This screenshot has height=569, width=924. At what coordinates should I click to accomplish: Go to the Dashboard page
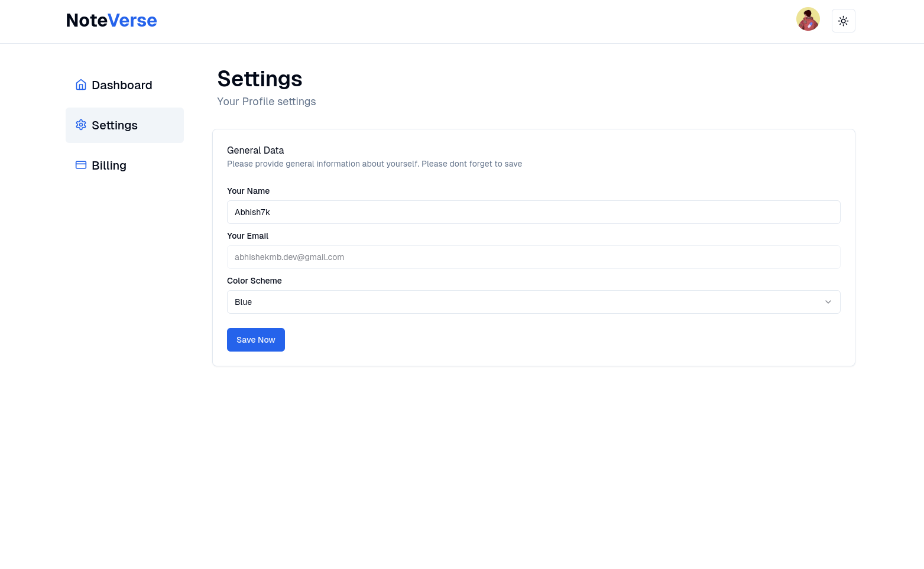(122, 85)
